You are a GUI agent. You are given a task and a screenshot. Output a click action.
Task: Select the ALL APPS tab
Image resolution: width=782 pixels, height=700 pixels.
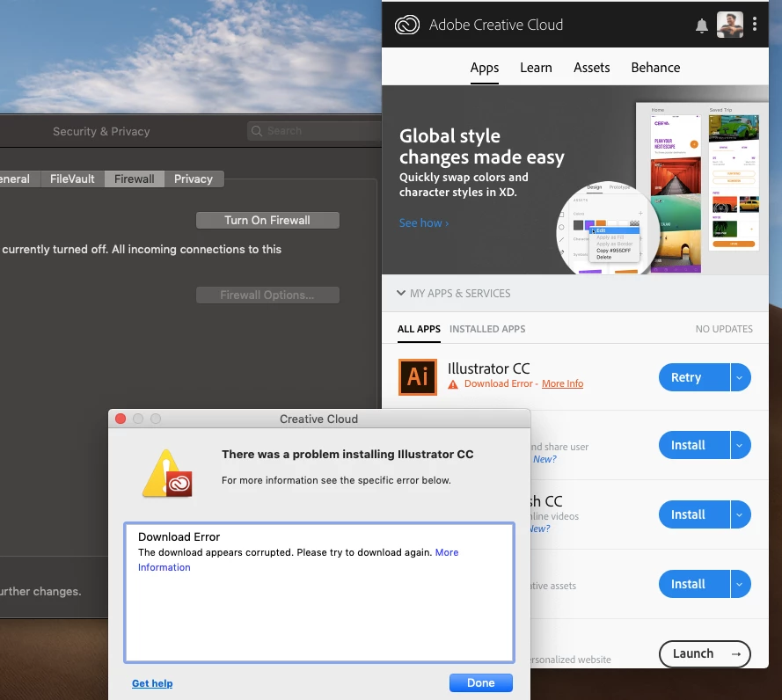pos(419,329)
